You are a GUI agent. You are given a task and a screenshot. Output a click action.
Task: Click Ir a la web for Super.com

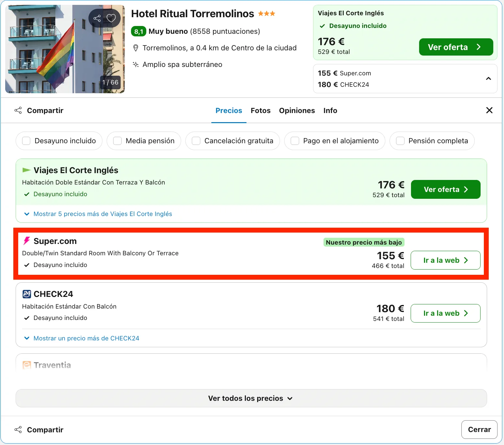[x=445, y=260]
